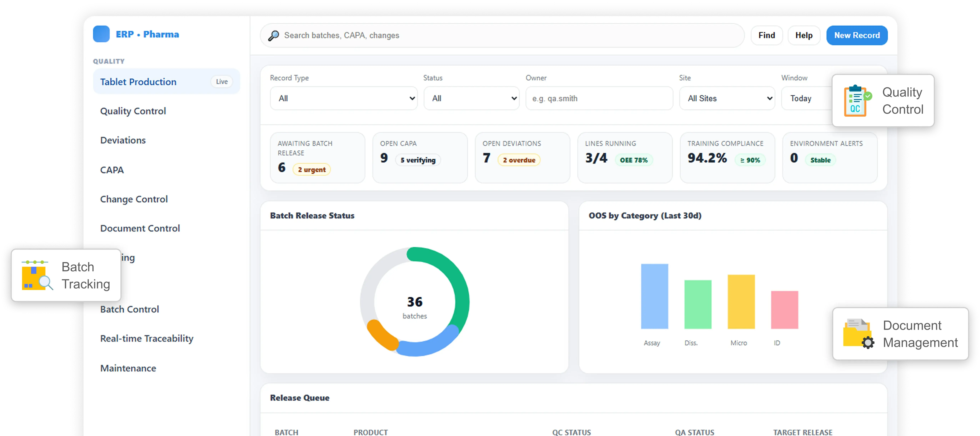980x436 pixels.
Task: Open the Change Control section
Action: point(134,199)
